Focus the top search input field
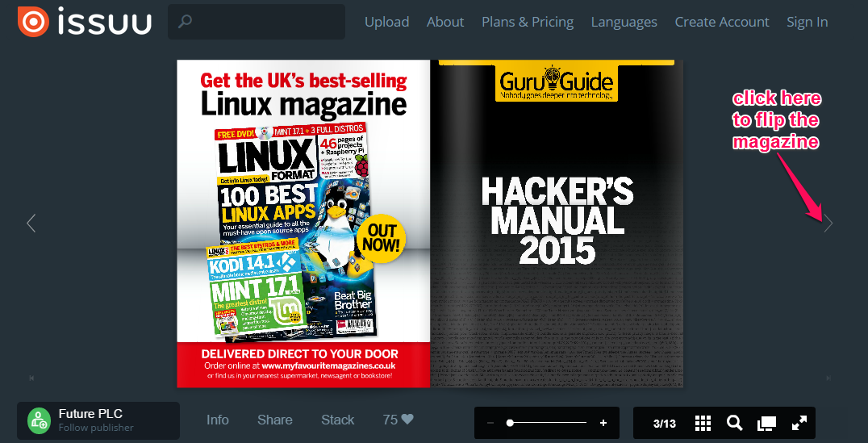The height and width of the screenshot is (443, 868). click(257, 22)
